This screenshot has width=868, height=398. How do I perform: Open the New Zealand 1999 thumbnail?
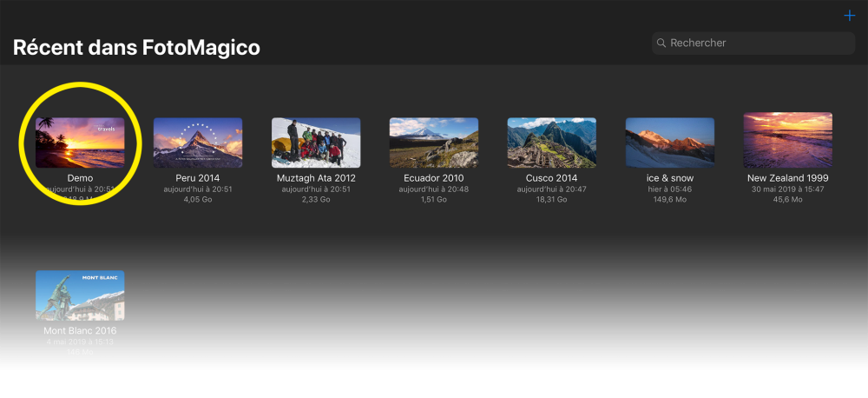click(788, 140)
